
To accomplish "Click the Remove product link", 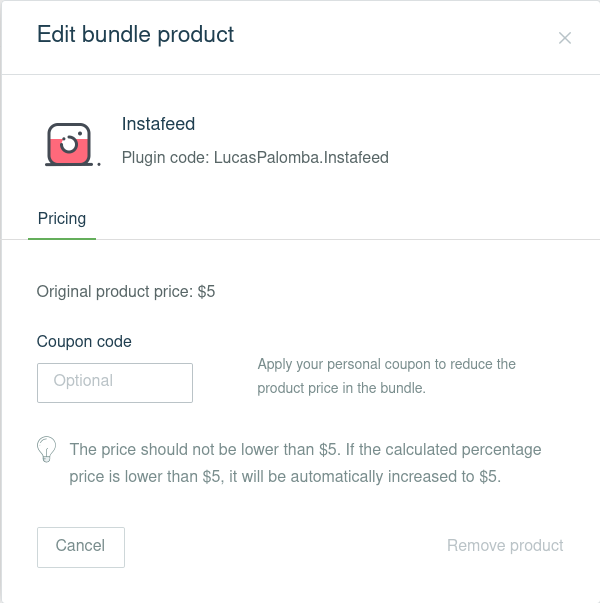I will tap(505, 546).
